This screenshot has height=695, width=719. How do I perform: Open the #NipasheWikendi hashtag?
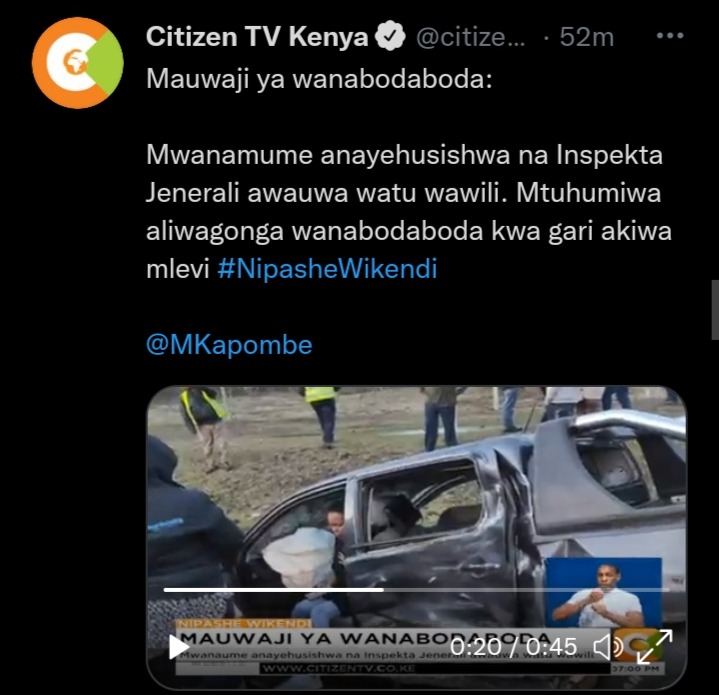[x=327, y=269]
